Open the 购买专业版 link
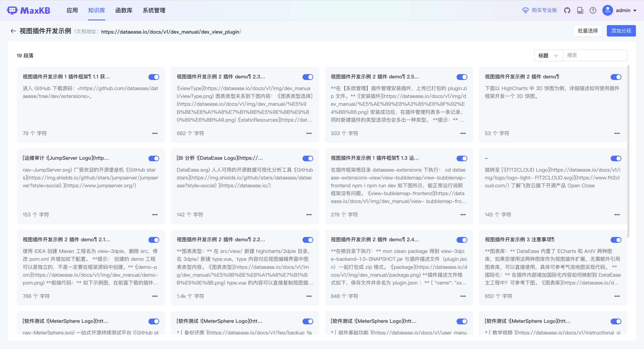The image size is (644, 349). click(x=540, y=10)
